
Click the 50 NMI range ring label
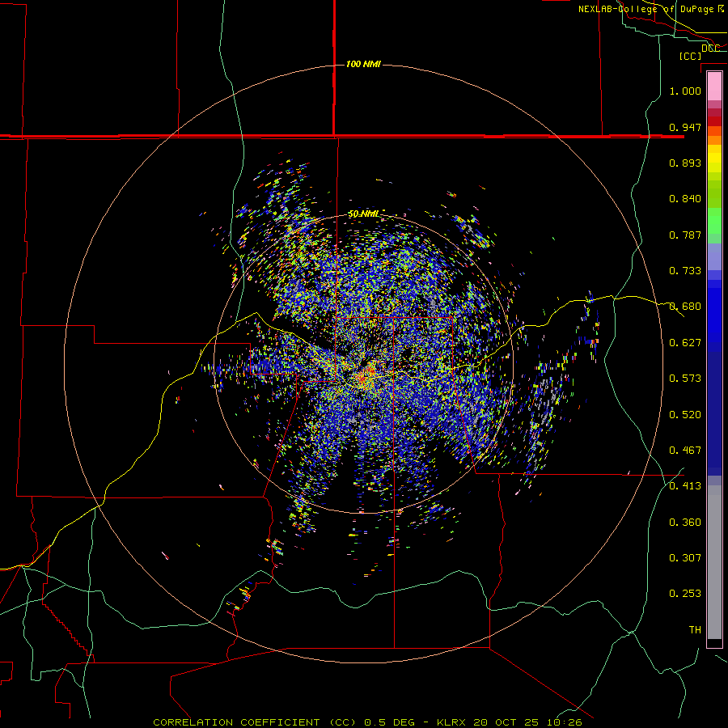coord(363,214)
